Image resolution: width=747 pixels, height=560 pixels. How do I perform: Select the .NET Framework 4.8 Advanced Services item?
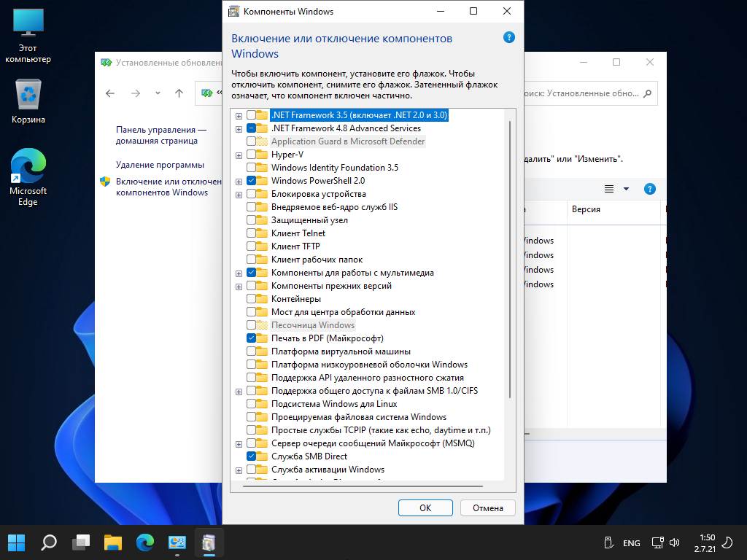pyautogui.click(x=345, y=128)
